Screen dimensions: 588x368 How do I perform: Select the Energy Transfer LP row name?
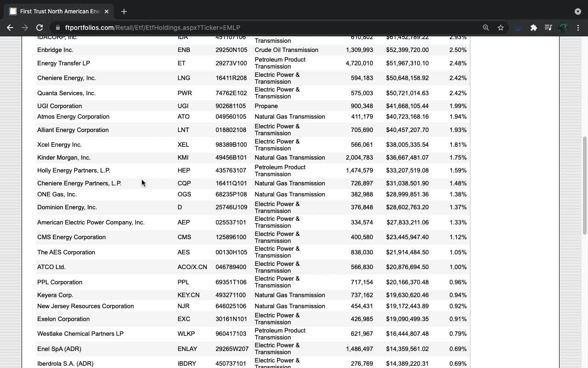pyautogui.click(x=63, y=63)
